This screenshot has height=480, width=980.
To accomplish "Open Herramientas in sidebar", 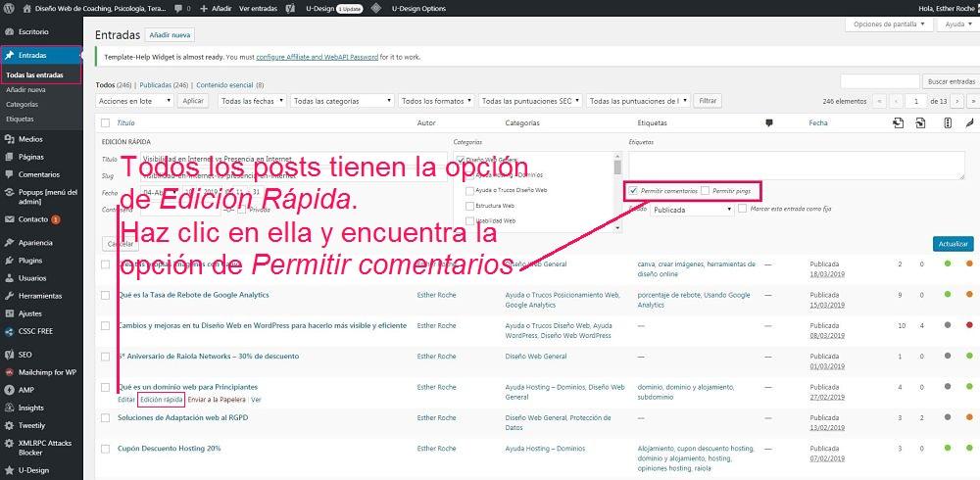I will click(x=41, y=296).
